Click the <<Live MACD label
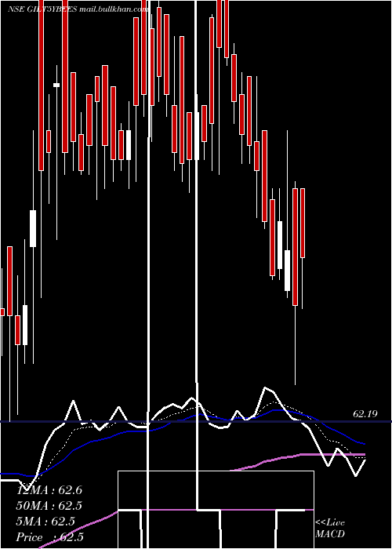This screenshot has height=549, width=392. [330, 529]
